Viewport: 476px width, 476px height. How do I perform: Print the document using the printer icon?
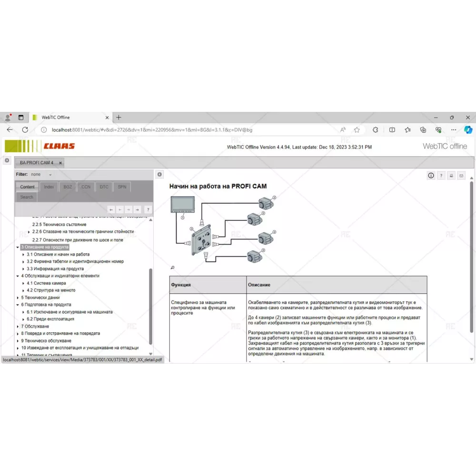pyautogui.click(x=451, y=176)
